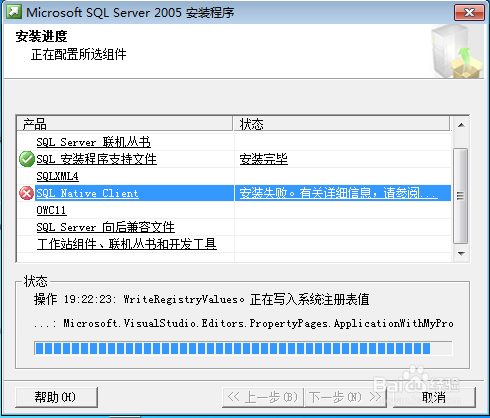Viewport: 490px width, 418px height.
Task: Click the list vertical scrollbar thumb
Action: coord(461,196)
